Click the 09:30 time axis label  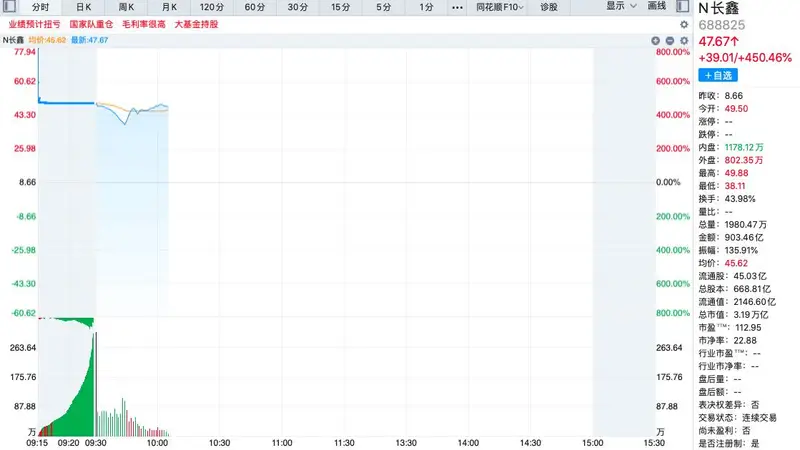pyautogui.click(x=95, y=443)
